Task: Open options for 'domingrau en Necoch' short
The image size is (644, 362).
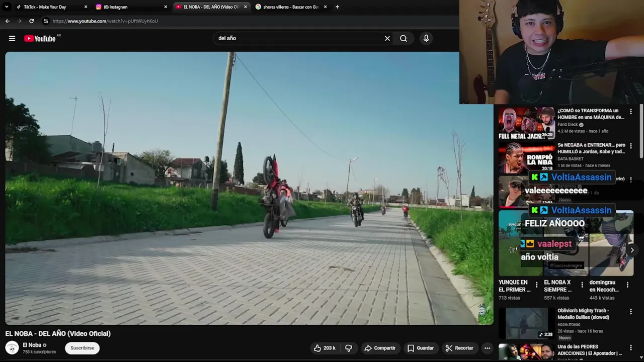Action: click(627, 285)
